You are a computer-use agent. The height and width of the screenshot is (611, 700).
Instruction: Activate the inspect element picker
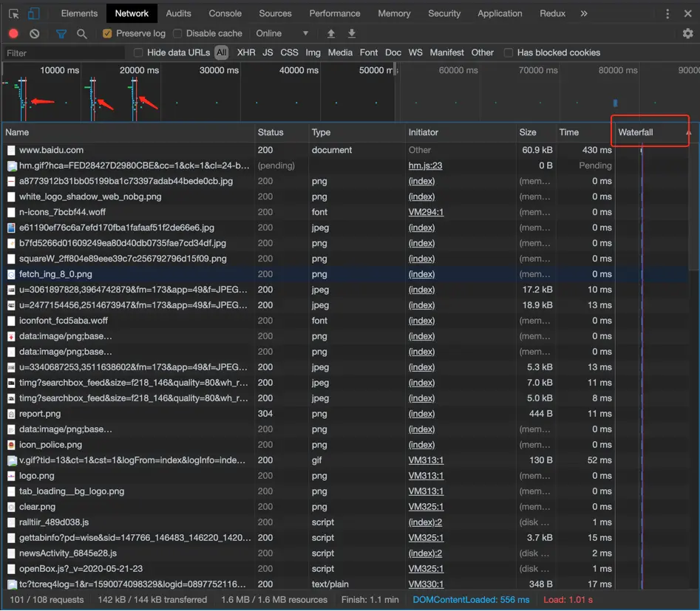tap(13, 13)
